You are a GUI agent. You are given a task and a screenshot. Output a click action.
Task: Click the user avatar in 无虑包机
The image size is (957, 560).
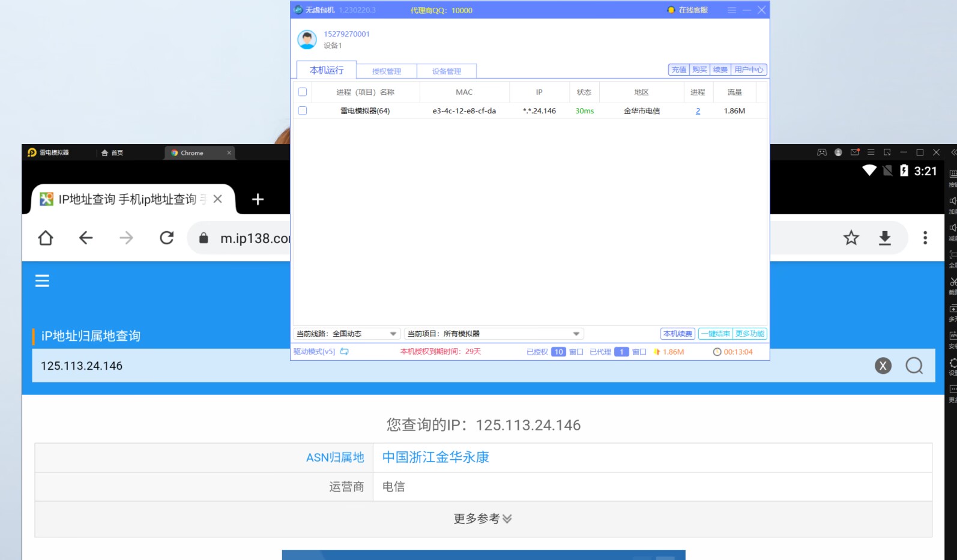click(307, 39)
